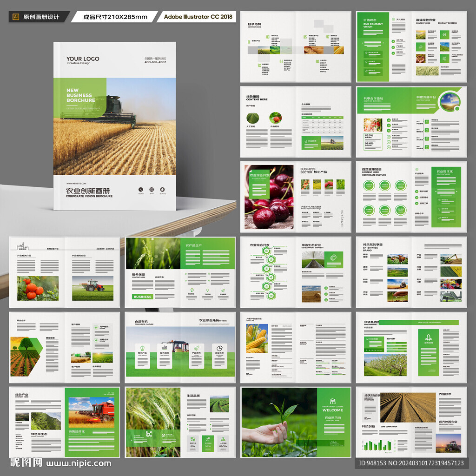Click the green data table under 我们的优势
The width and height of the screenshot is (476, 476).
(323, 125)
